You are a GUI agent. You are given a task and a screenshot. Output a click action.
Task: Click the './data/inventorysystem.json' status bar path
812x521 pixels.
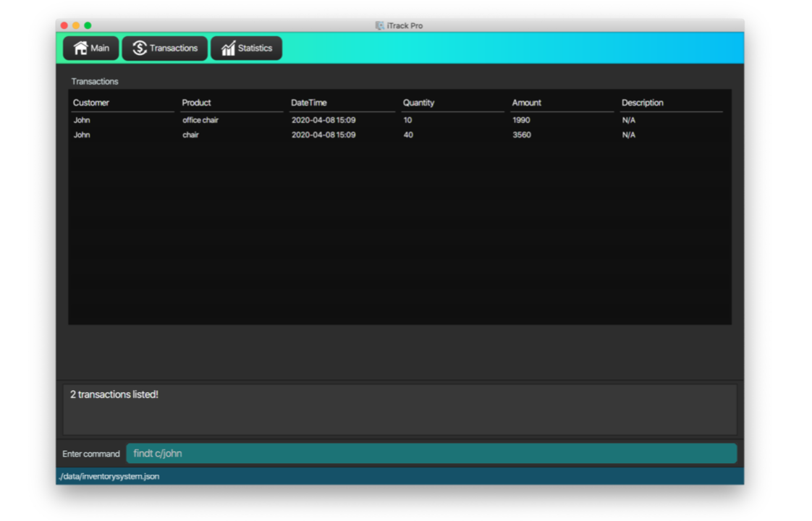point(109,476)
